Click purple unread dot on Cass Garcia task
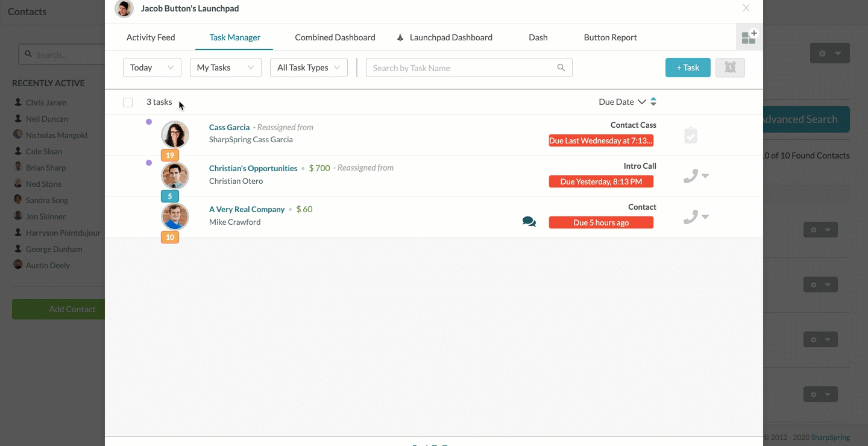This screenshot has width=868, height=446. tap(149, 122)
